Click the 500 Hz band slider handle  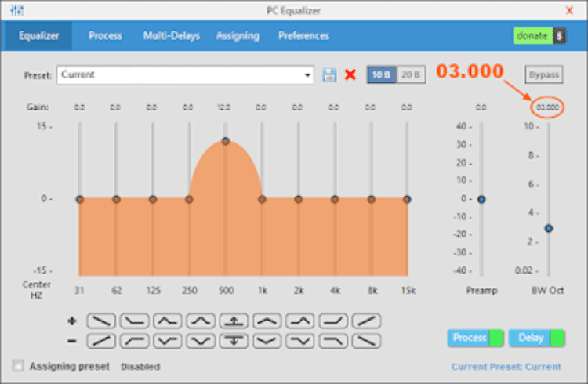pyautogui.click(x=225, y=141)
